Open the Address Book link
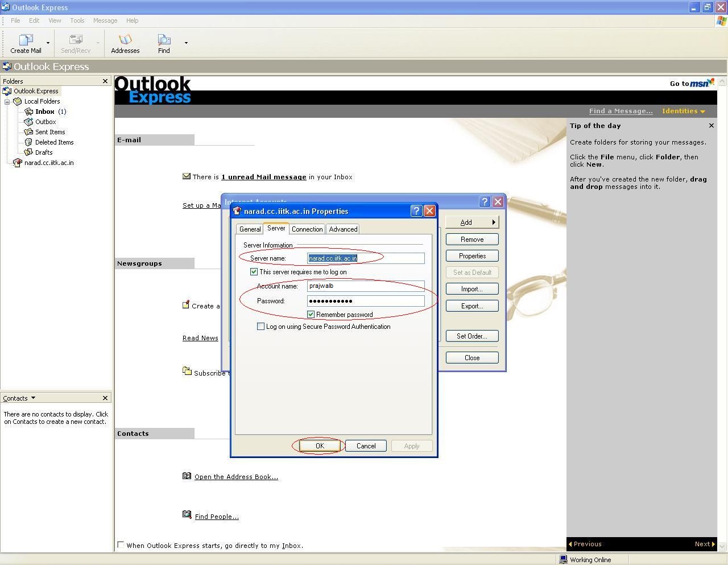Screen dimensions: 728x565 pos(236,477)
